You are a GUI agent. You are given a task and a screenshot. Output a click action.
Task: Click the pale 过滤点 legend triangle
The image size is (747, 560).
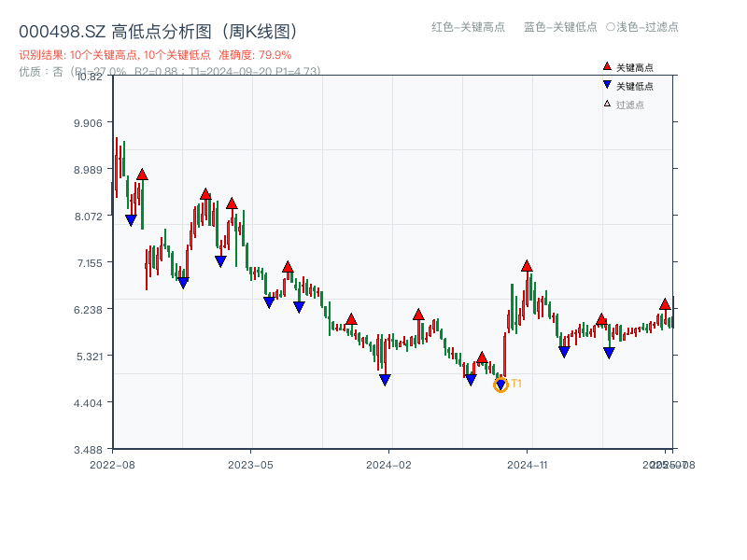607,104
